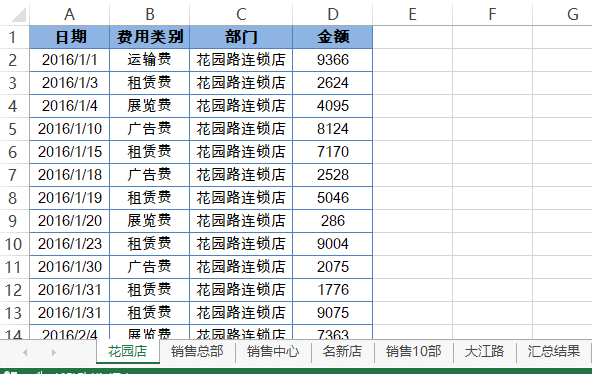Click the 费用类别 header cell

(150, 37)
